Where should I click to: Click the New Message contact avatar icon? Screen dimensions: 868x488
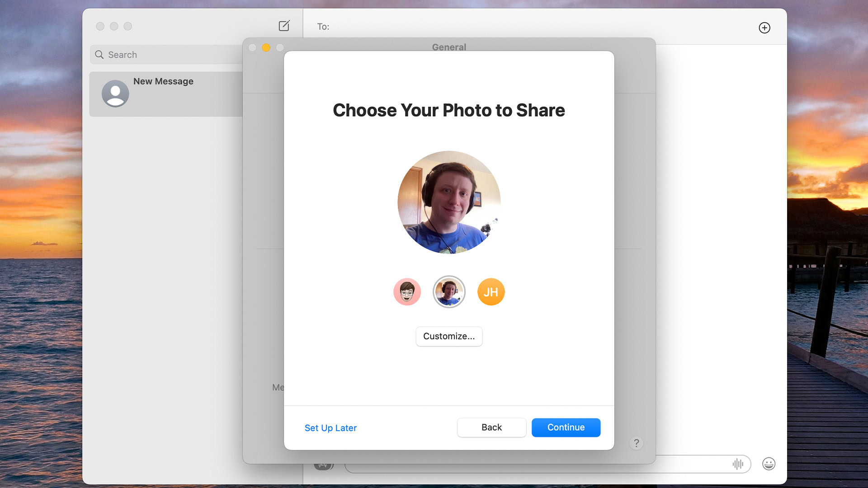[115, 94]
